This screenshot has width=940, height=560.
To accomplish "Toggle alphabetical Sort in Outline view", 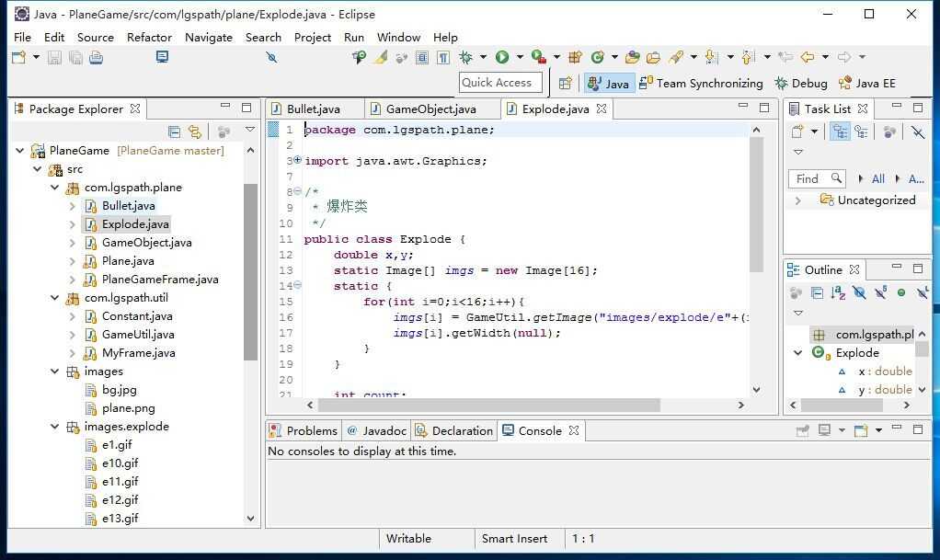I will click(x=838, y=293).
